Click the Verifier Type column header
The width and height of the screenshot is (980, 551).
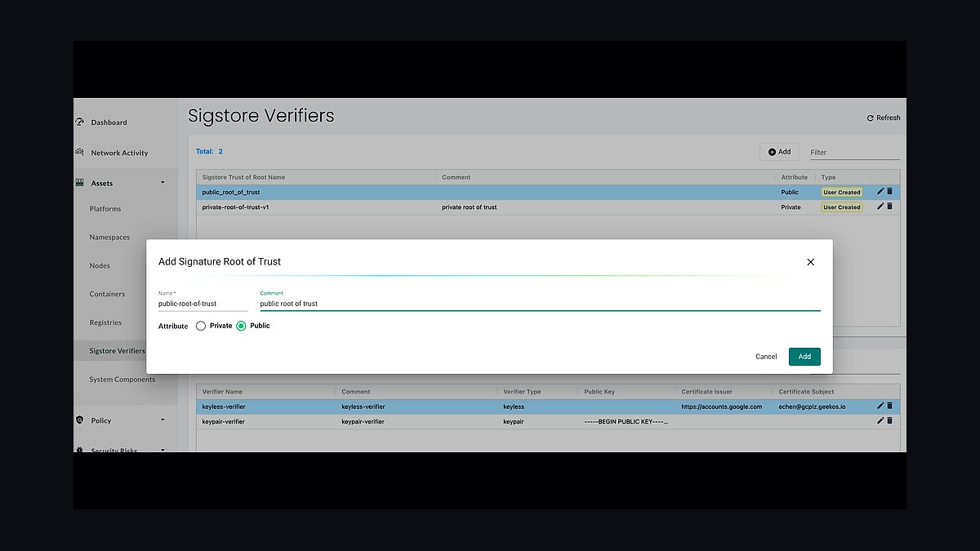pyautogui.click(x=522, y=392)
